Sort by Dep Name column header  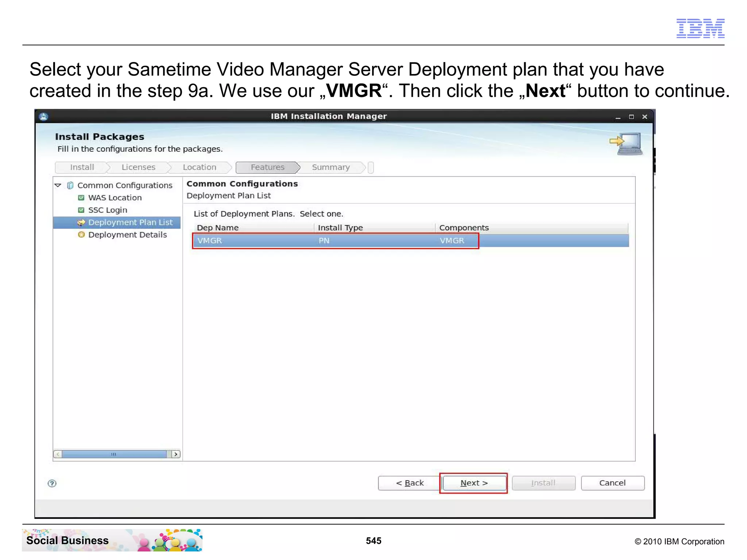253,228
